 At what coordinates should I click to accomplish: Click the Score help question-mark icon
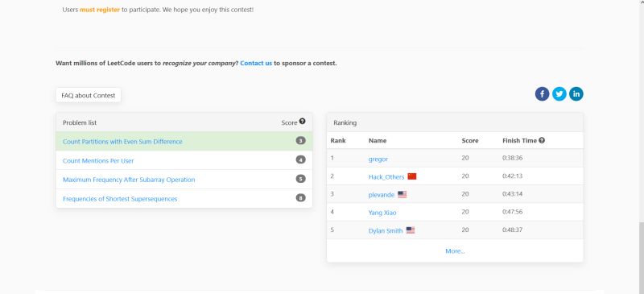303,122
